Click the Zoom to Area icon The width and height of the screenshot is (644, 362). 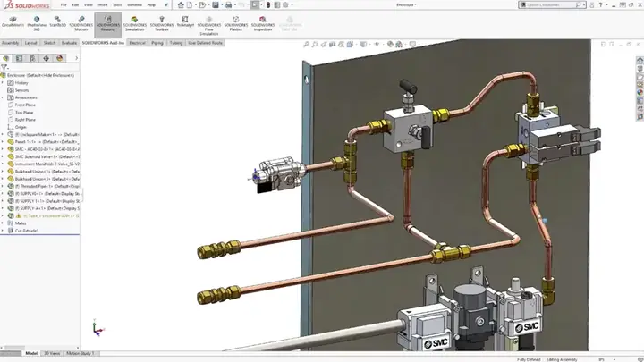(x=315, y=45)
